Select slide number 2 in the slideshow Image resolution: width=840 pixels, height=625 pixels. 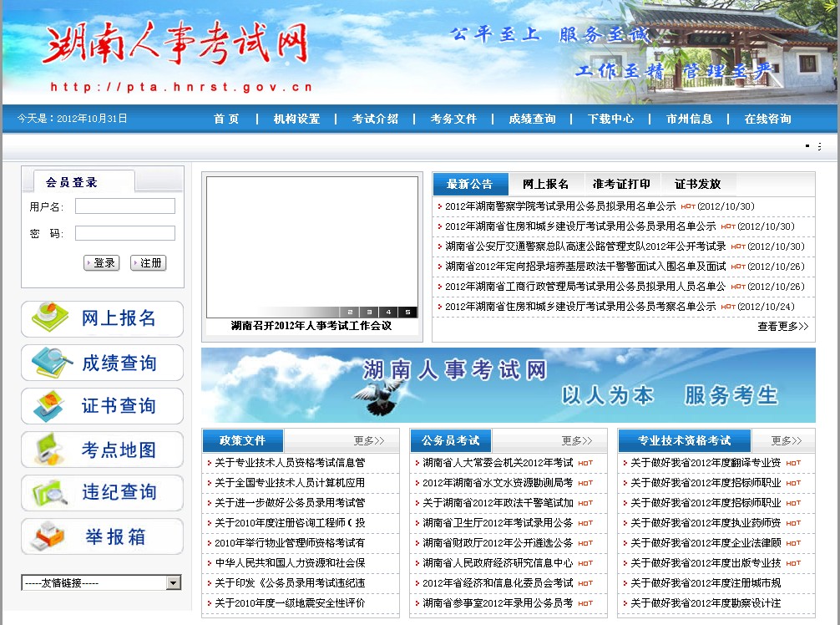click(349, 312)
